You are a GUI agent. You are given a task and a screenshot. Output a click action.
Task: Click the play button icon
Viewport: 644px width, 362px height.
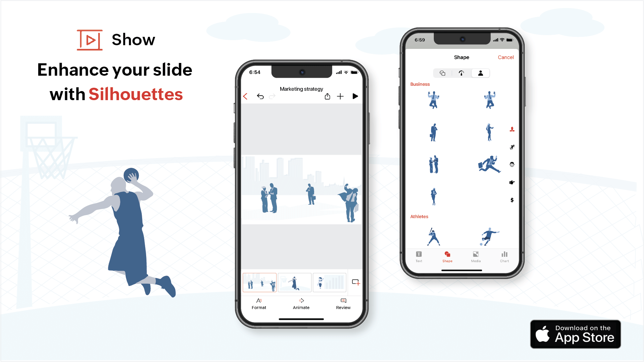click(356, 96)
